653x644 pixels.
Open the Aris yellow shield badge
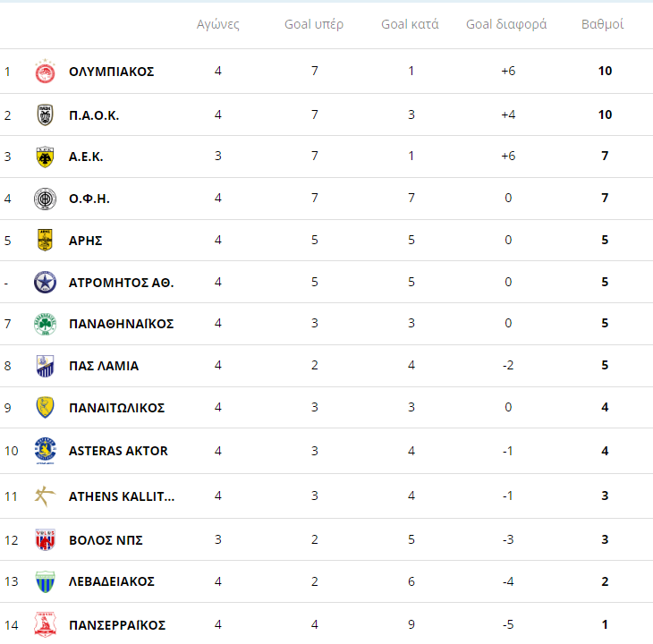(45, 241)
